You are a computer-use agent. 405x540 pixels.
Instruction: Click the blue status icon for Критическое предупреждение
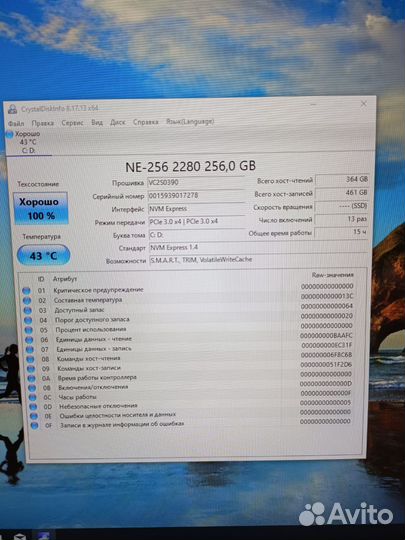point(26,291)
